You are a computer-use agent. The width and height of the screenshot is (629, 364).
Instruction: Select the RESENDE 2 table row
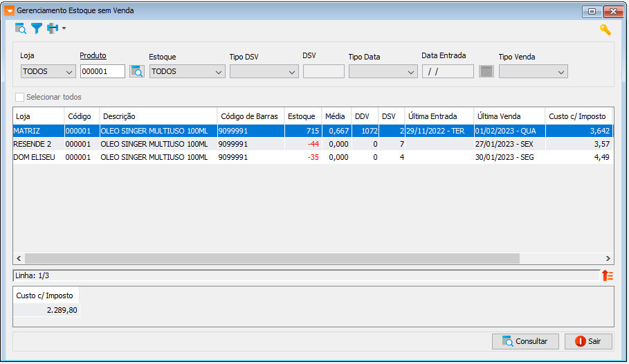pyautogui.click(x=313, y=144)
